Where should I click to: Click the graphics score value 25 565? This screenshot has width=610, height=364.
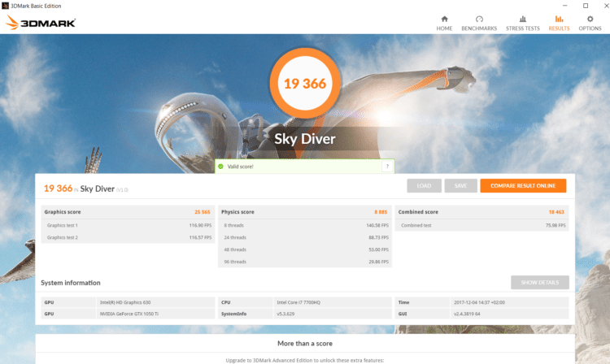(203, 212)
